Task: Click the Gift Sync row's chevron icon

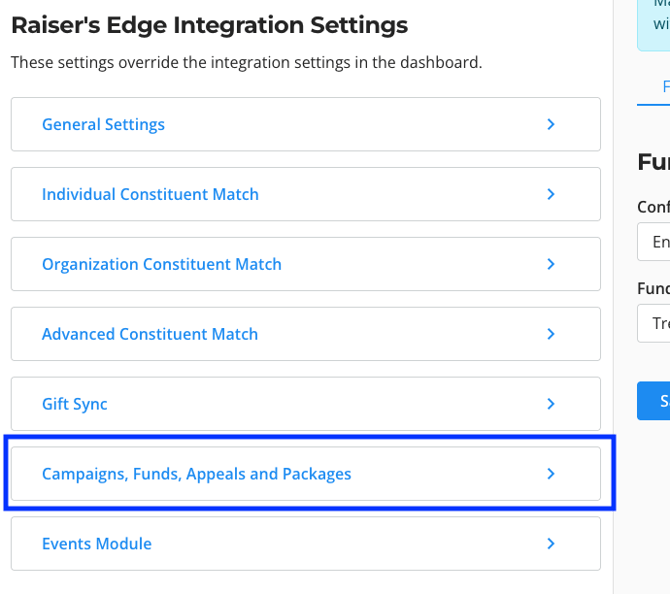Action: [x=551, y=404]
